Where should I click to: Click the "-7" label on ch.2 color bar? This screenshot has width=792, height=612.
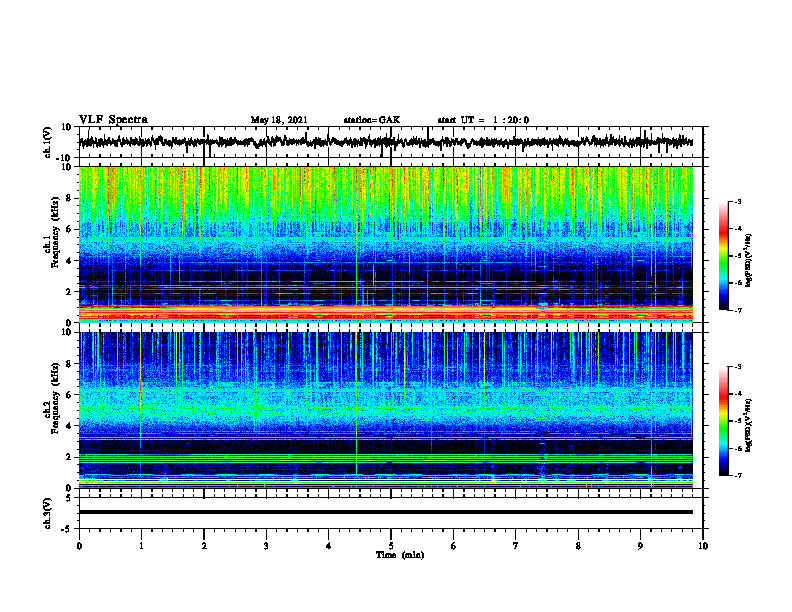coord(738,475)
